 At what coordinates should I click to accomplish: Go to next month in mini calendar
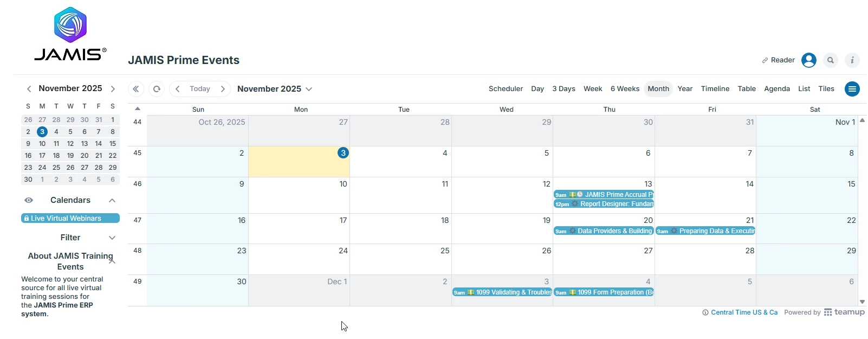pos(113,89)
